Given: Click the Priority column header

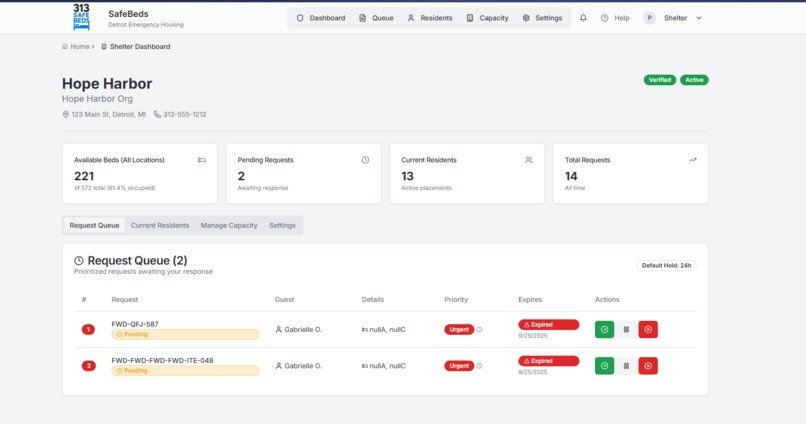Looking at the screenshot, I should pyautogui.click(x=456, y=299).
